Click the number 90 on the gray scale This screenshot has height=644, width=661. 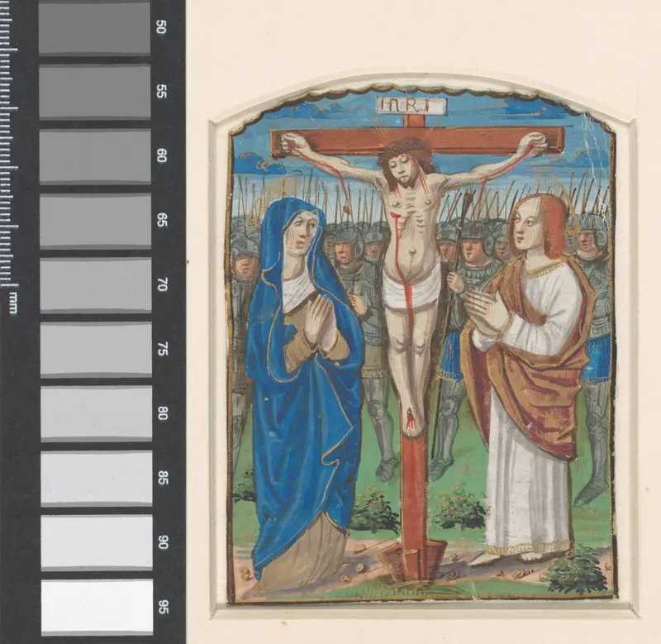point(163,543)
